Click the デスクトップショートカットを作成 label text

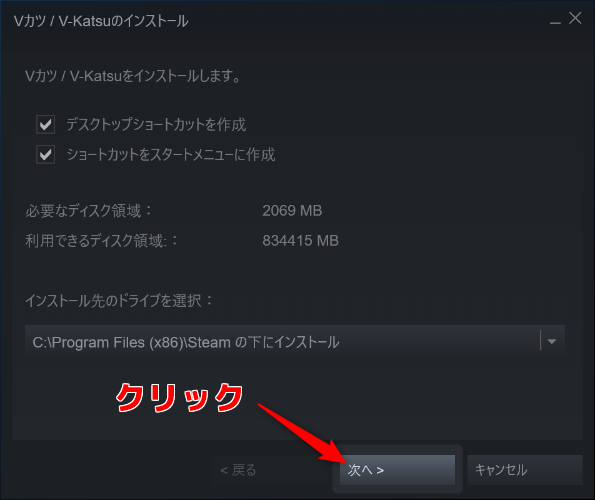click(156, 124)
